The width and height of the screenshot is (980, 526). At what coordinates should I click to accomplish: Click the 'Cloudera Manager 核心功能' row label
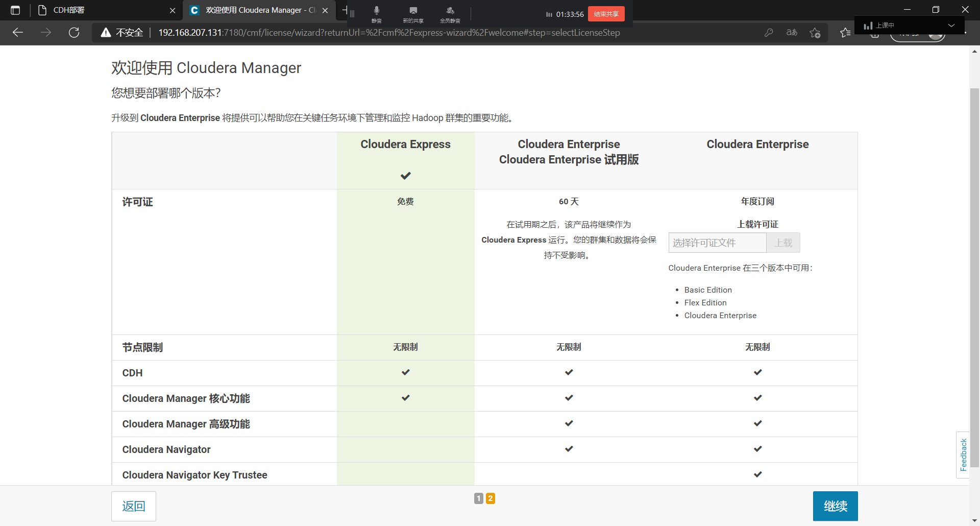click(x=186, y=398)
